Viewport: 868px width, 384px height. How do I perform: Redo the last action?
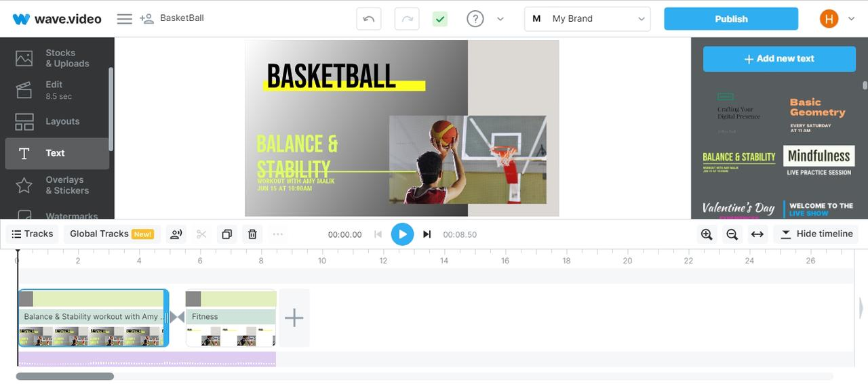407,19
